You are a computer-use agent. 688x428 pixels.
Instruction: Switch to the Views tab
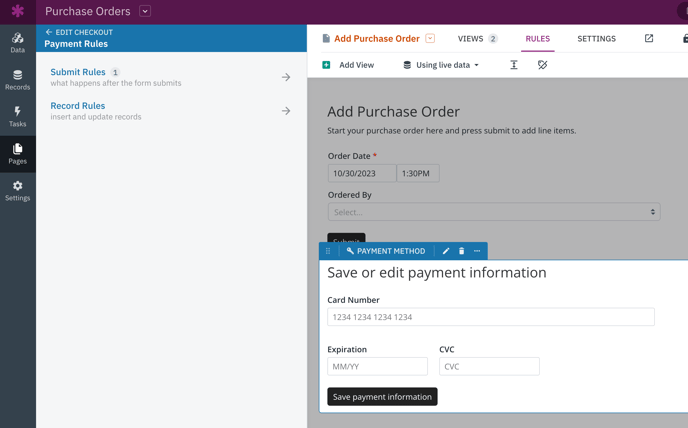coord(477,39)
